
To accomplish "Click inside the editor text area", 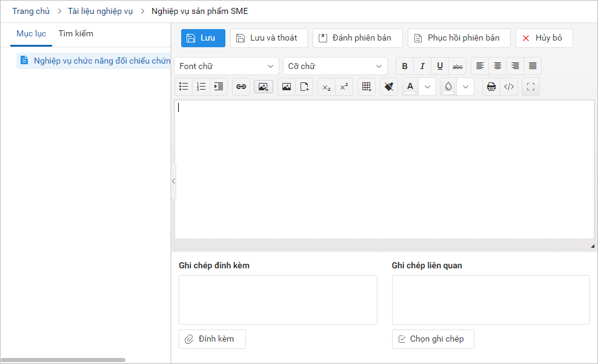I will tap(384, 170).
